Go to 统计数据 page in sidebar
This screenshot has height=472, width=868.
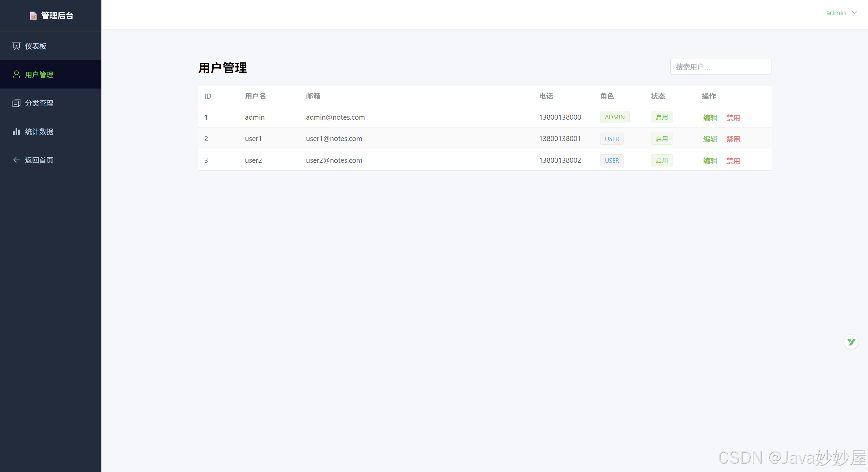click(39, 132)
